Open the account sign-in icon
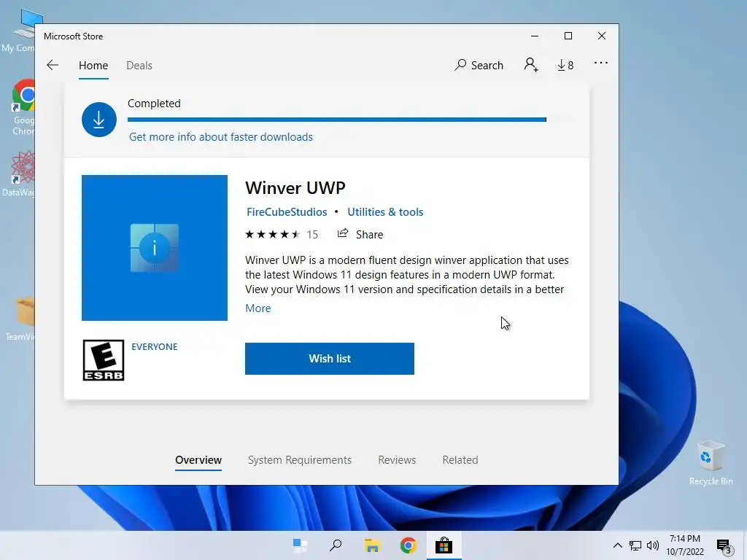This screenshot has width=747, height=560. tap(531, 65)
